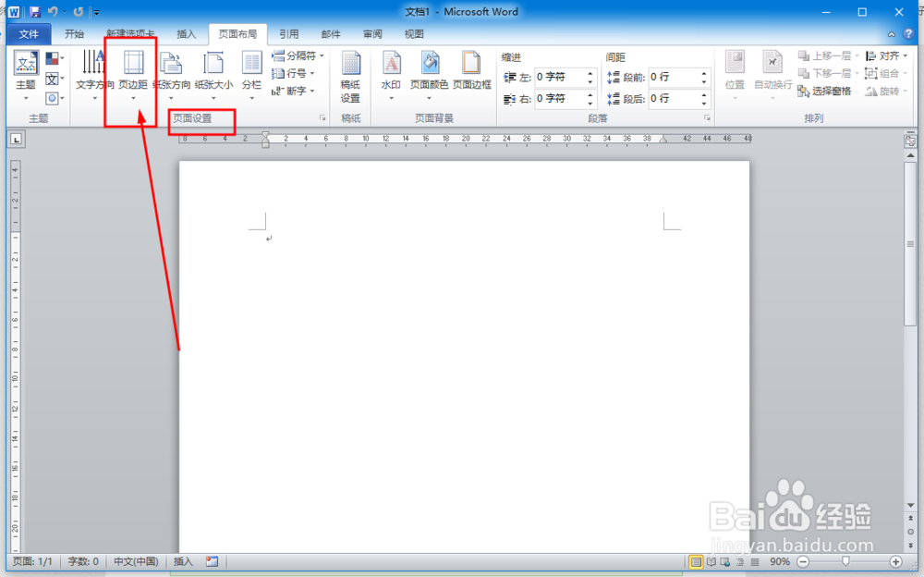Click the vertical scrollbar up arrow
This screenshot has height=577, width=924.
pos(910,155)
